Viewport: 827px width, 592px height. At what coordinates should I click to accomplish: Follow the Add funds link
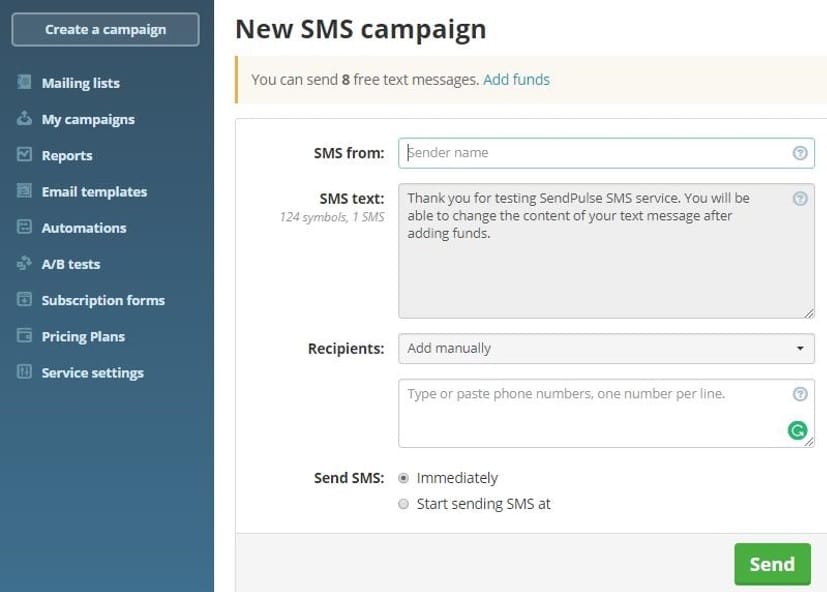[x=516, y=80]
